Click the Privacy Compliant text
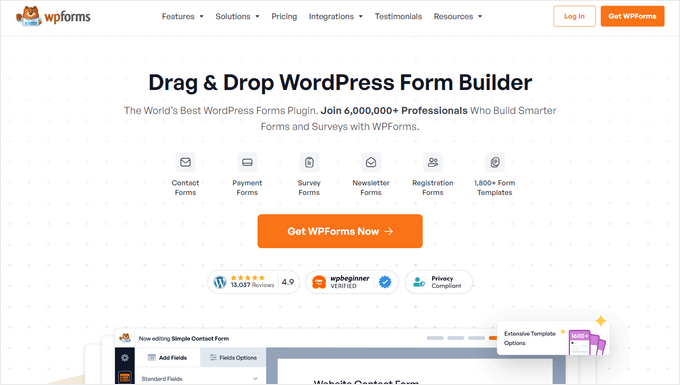 pos(446,282)
